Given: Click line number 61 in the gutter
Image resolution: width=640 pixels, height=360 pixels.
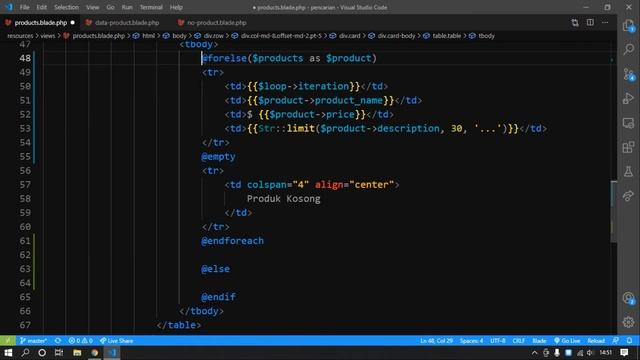Looking at the screenshot, I should pos(25,241).
